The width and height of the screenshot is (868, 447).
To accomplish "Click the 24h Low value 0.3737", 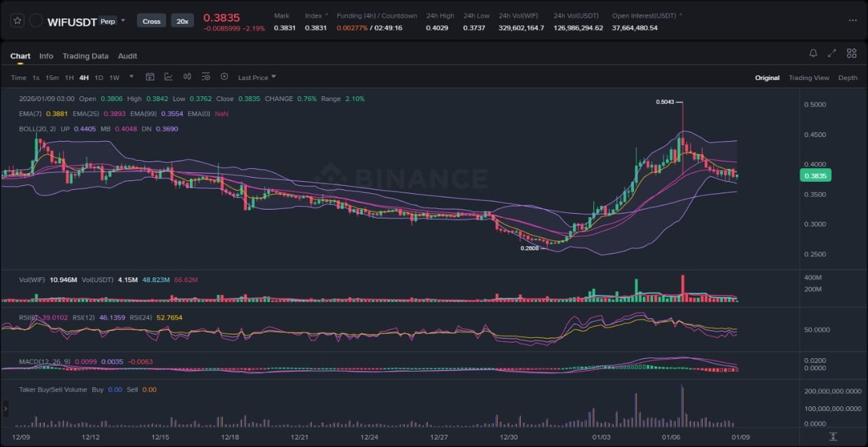I will [474, 28].
